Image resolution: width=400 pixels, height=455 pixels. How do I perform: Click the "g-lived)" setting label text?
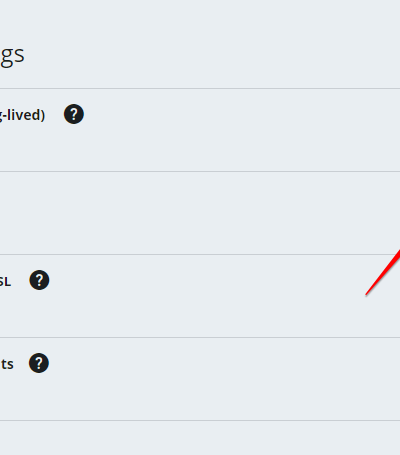click(22, 115)
